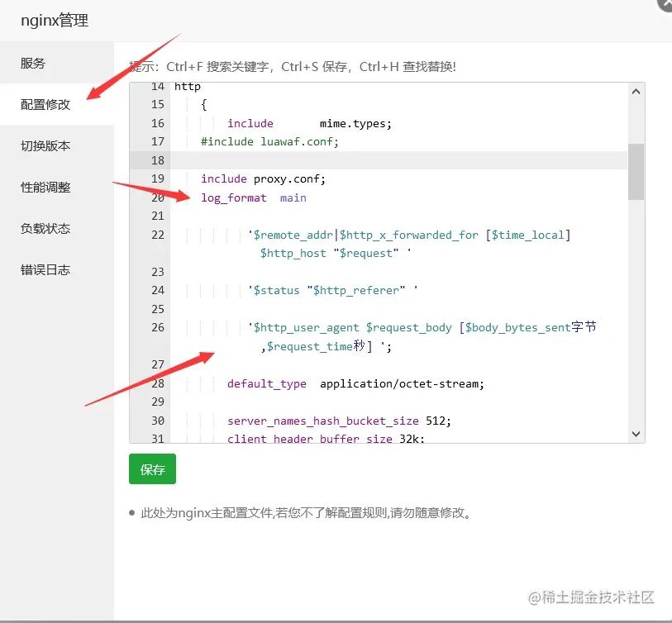Click '[$time_local]' on line 22
The width and height of the screenshot is (672, 623).
(x=528, y=235)
